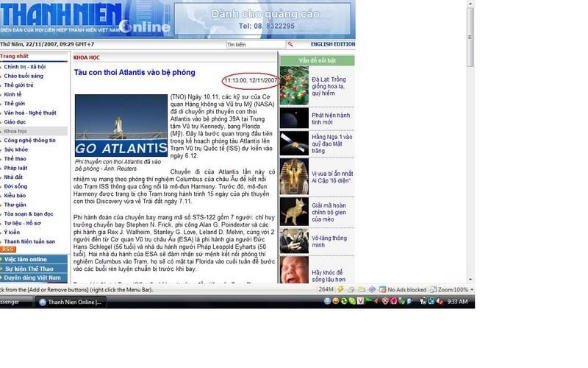Screen dimensions: 588x368
Task: Open the Nhà đất section
Action: [13, 177]
